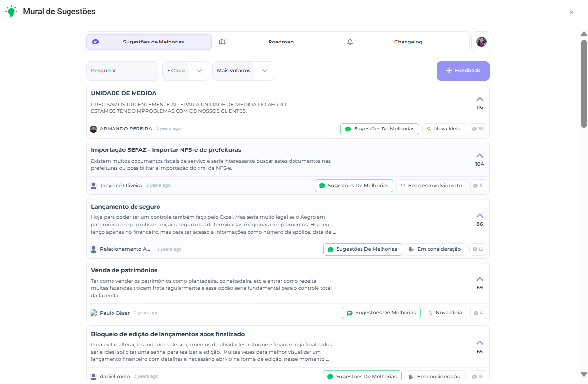
Task: Upvote the Lançamento de seguro suggestion
Action: pos(479,216)
